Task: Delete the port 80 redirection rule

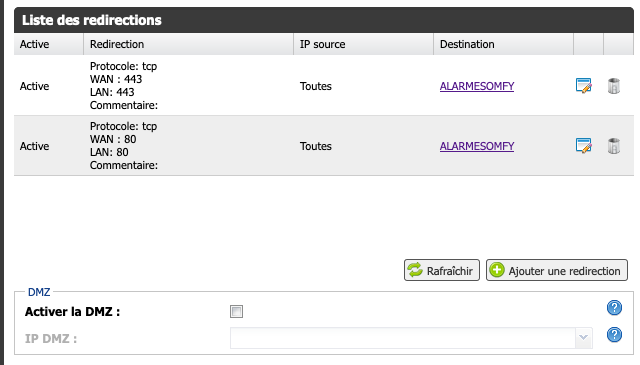Action: coord(614,146)
